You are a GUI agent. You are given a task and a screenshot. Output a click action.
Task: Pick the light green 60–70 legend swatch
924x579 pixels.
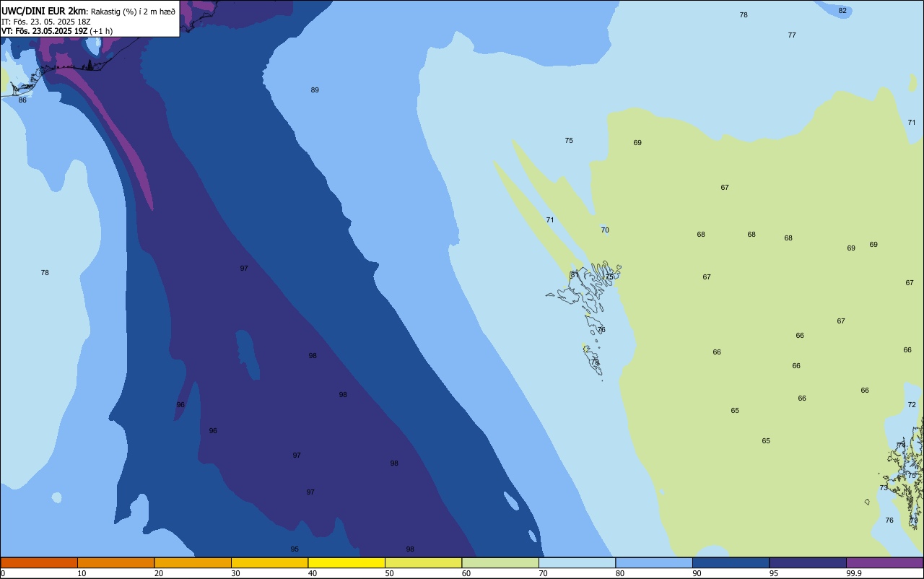[x=500, y=562]
